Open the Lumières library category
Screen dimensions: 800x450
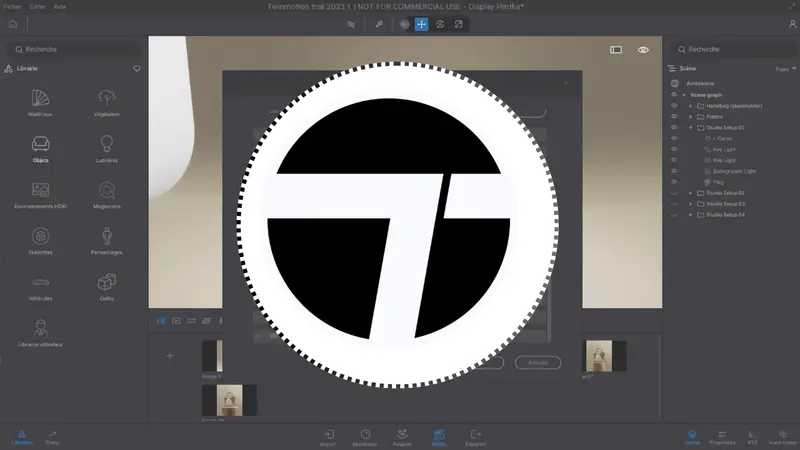coord(107,148)
